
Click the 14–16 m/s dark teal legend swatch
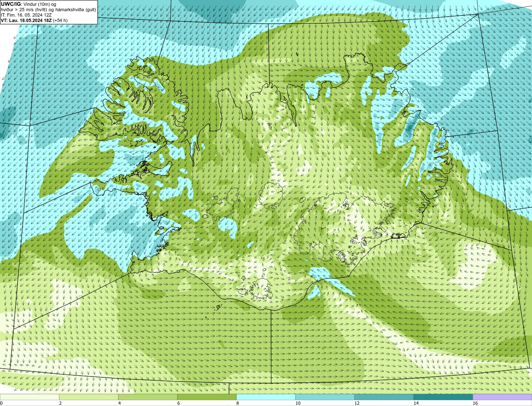[443, 397]
